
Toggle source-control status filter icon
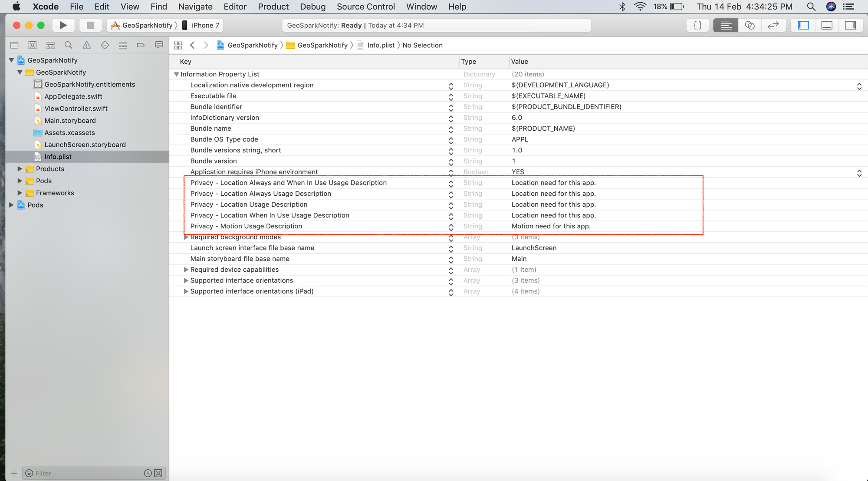click(x=158, y=473)
